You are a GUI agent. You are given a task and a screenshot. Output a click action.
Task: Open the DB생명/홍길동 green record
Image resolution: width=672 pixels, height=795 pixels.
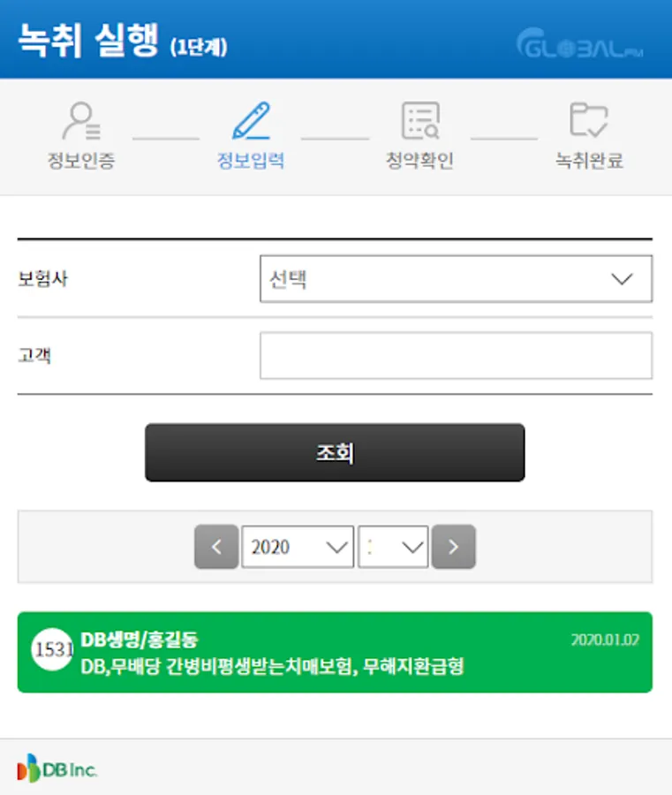[x=335, y=653]
